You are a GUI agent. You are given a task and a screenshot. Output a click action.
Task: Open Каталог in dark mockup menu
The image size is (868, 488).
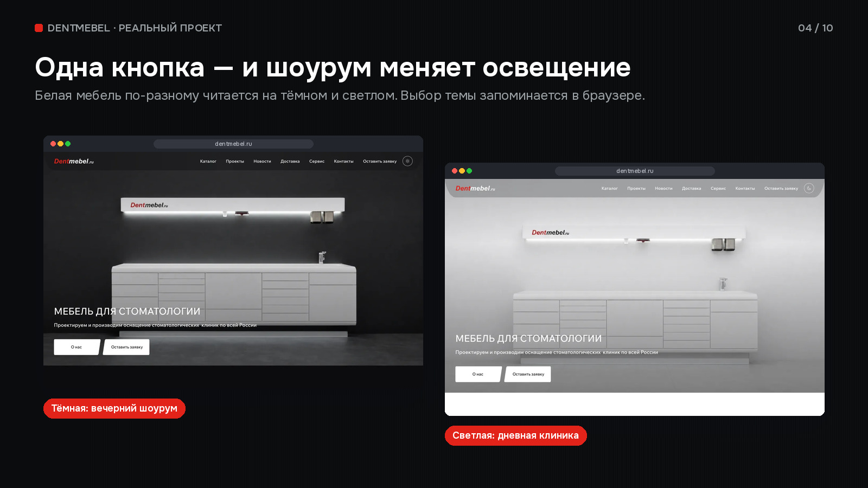208,161
